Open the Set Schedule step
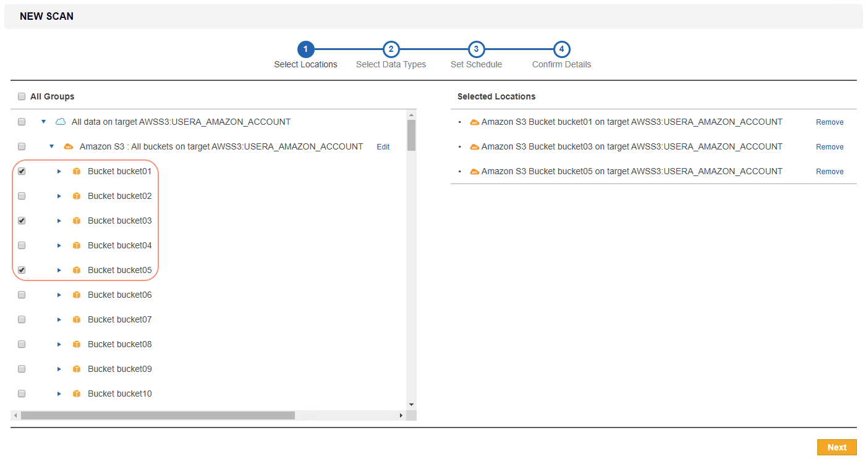This screenshot has height=459, width=868. 476,49
